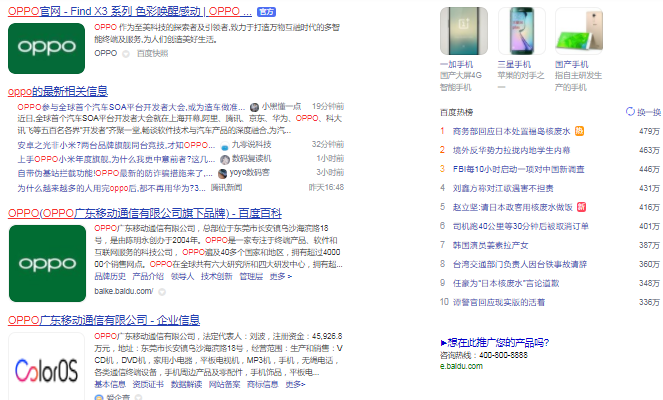
Task: Click the 热 badge on the first hot topic
Action: (x=579, y=131)
